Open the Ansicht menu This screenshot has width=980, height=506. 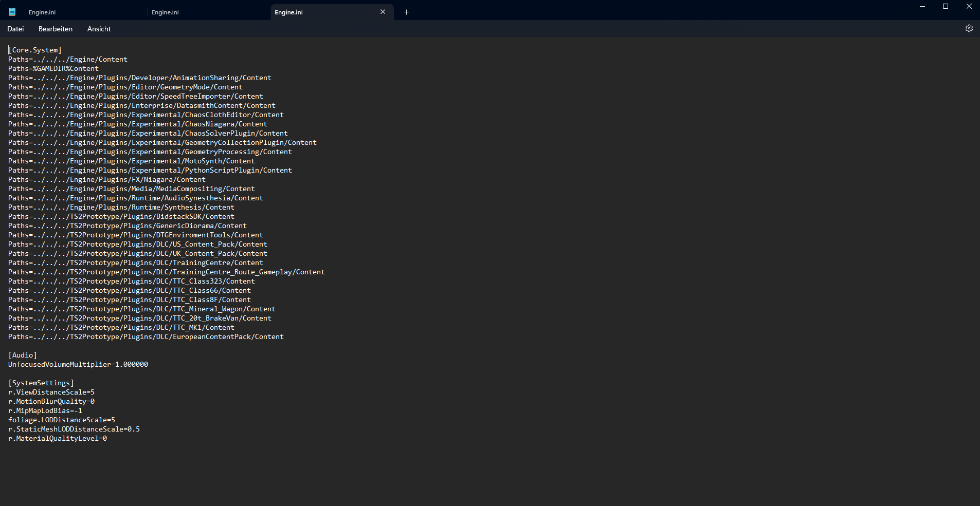click(99, 29)
